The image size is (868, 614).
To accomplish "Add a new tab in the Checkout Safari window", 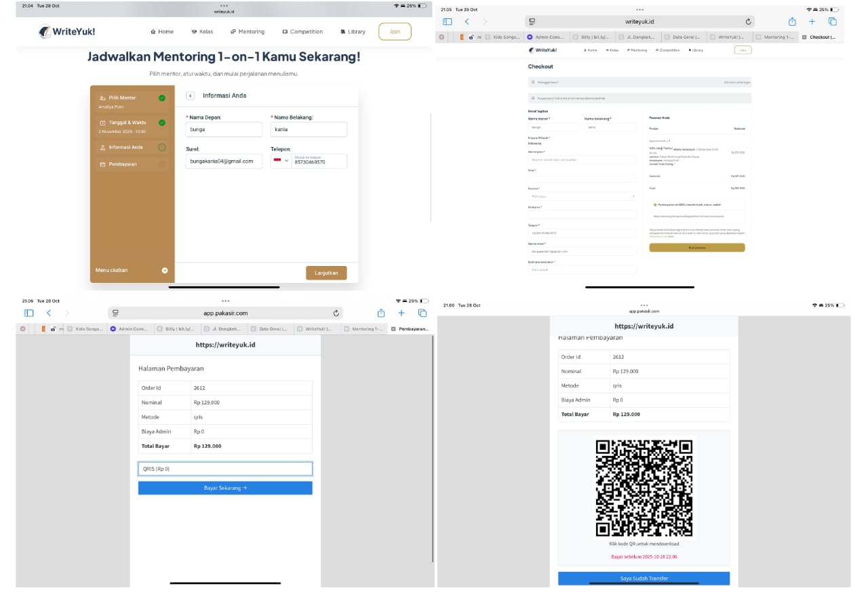I will [812, 22].
